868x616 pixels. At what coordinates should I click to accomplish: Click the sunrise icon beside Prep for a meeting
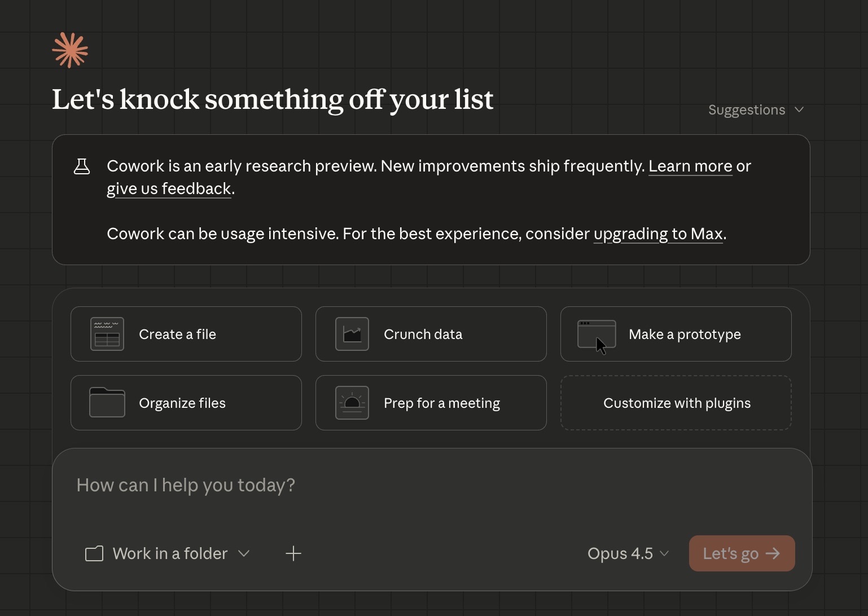coord(352,403)
